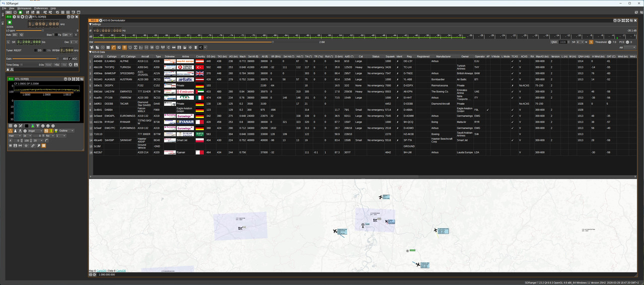Open the File menu

point(4,8)
